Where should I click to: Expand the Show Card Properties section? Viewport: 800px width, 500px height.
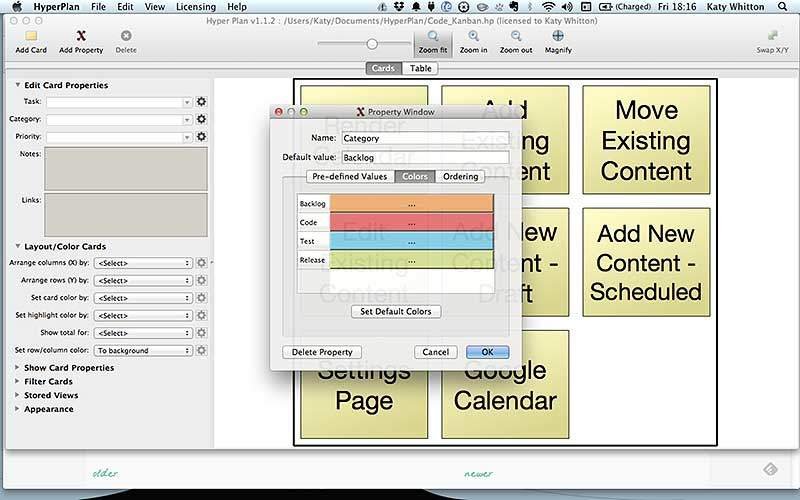tap(17, 367)
